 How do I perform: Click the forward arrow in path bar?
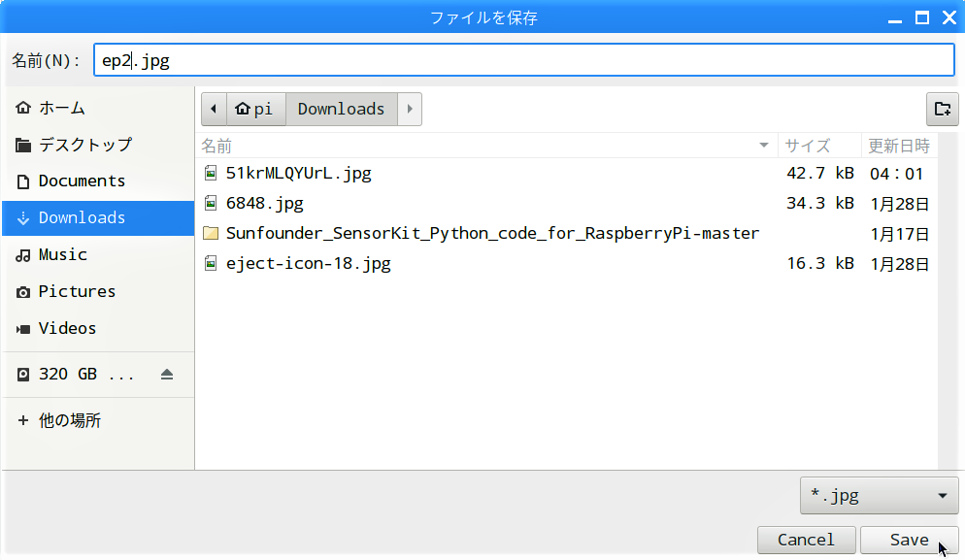(x=410, y=109)
